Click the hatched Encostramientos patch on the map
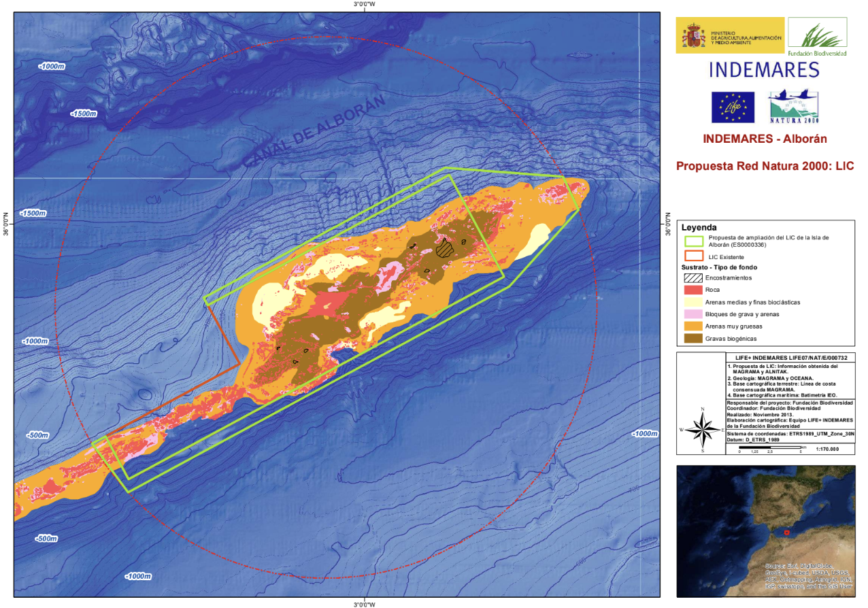 coord(445,248)
